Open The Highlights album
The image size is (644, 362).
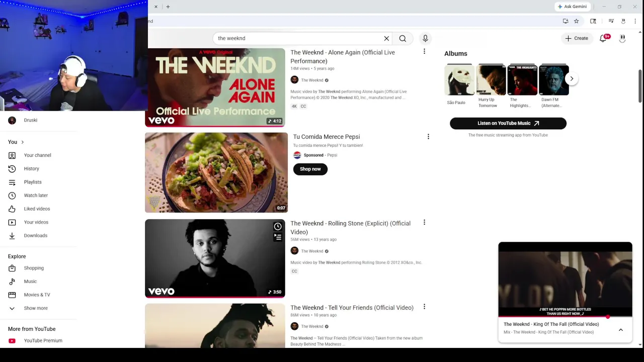[522, 80]
